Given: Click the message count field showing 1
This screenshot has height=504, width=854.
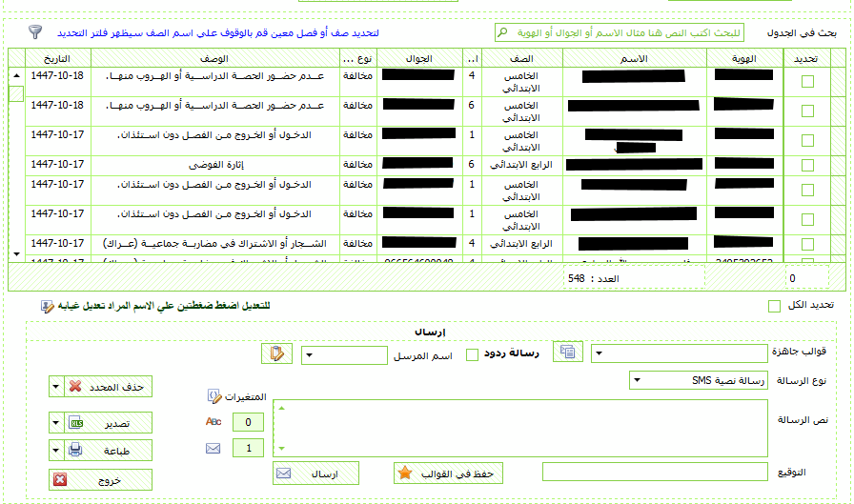Looking at the screenshot, I should [x=249, y=448].
